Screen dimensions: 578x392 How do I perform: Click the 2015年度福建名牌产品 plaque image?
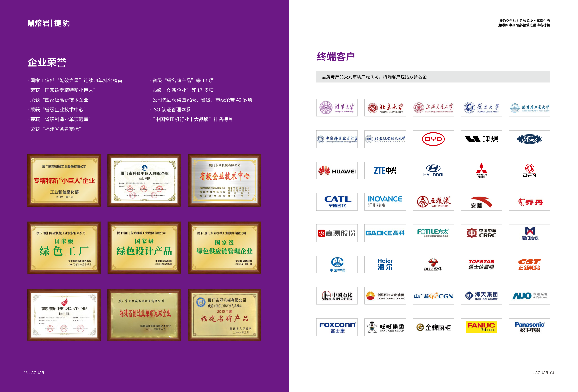click(225, 315)
